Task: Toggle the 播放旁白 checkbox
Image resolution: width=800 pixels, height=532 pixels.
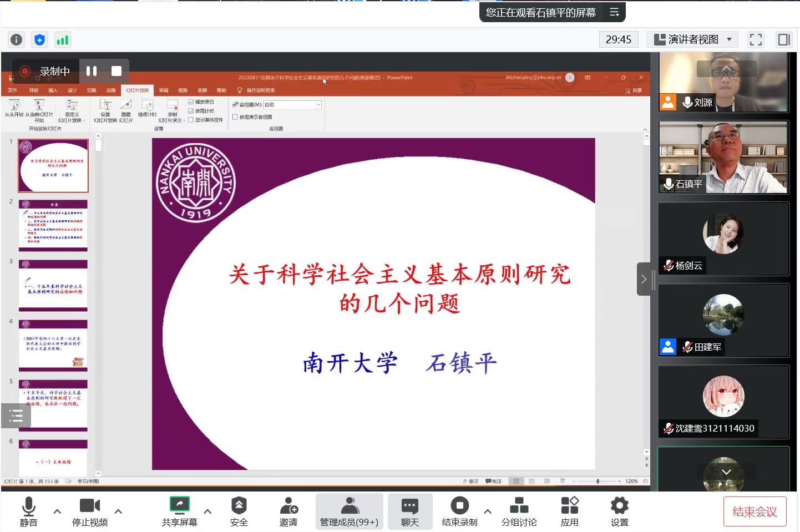Action: [x=191, y=102]
